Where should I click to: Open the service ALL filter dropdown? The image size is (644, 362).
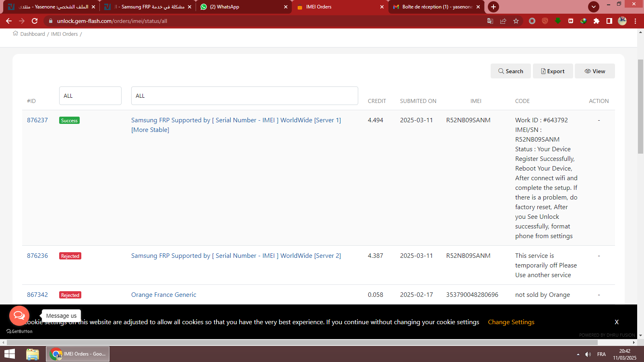[245, 96]
